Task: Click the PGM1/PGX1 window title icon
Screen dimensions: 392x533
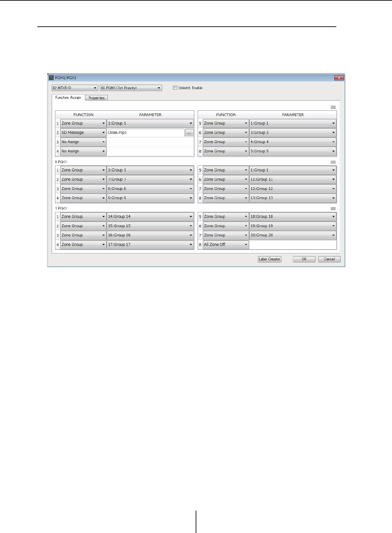Action: click(x=51, y=78)
